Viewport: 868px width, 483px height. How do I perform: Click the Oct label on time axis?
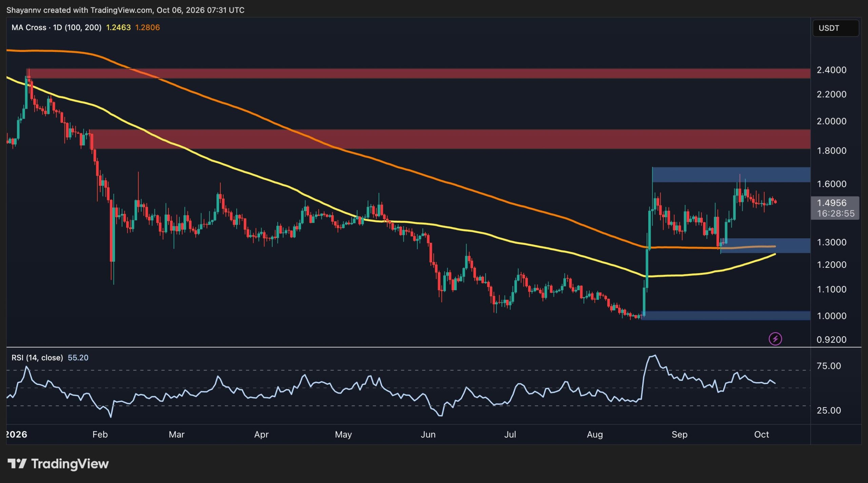762,434
